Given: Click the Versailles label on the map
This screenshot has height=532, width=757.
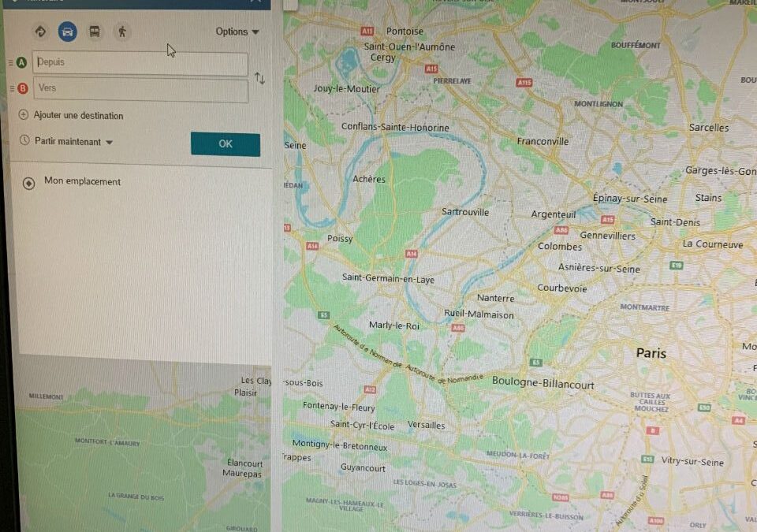Looking at the screenshot, I should point(427,425).
